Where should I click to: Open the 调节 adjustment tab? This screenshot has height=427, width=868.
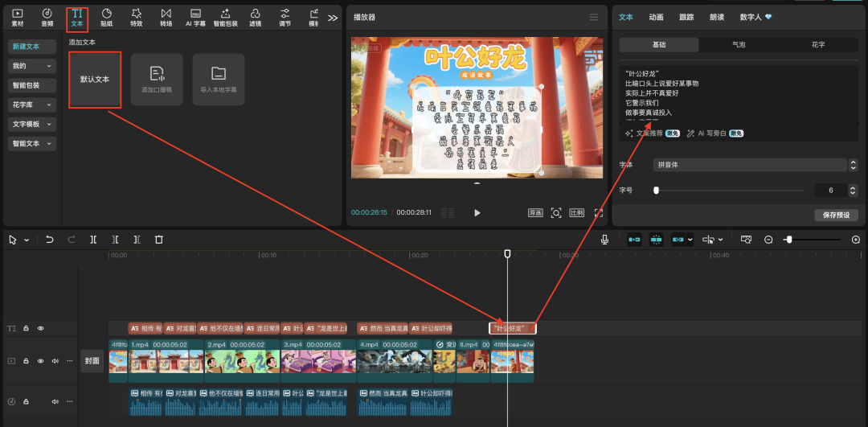click(x=285, y=18)
